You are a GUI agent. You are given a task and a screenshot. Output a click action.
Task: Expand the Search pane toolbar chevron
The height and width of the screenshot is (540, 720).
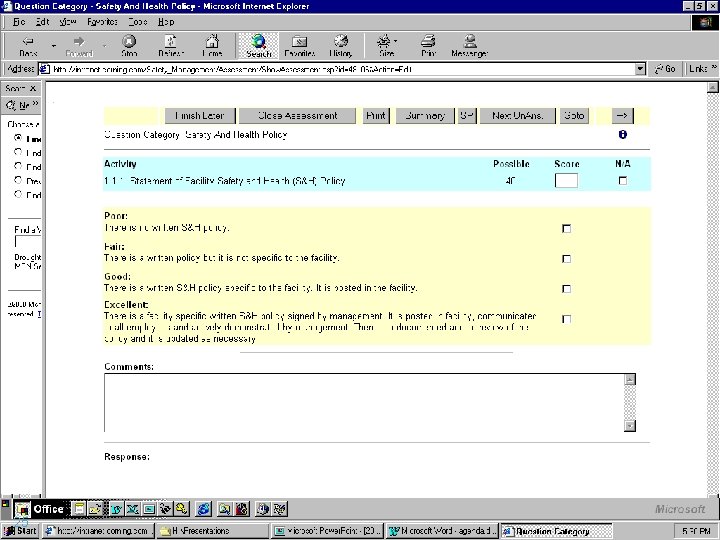pyautogui.click(x=35, y=103)
